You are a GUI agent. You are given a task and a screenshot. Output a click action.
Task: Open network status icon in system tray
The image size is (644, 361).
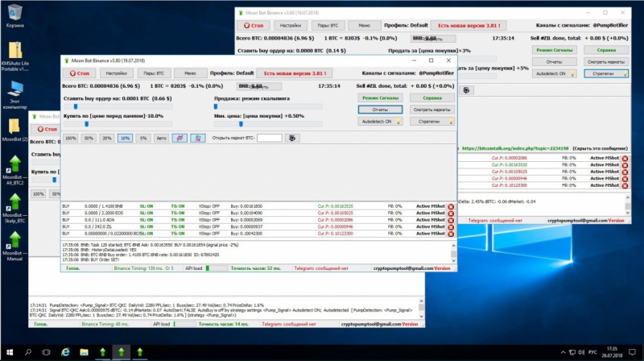(572, 352)
